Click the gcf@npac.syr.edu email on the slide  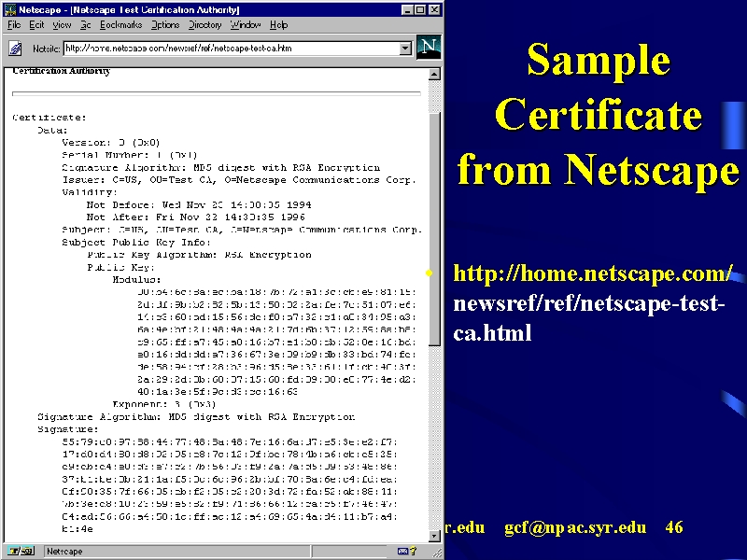tap(575, 527)
